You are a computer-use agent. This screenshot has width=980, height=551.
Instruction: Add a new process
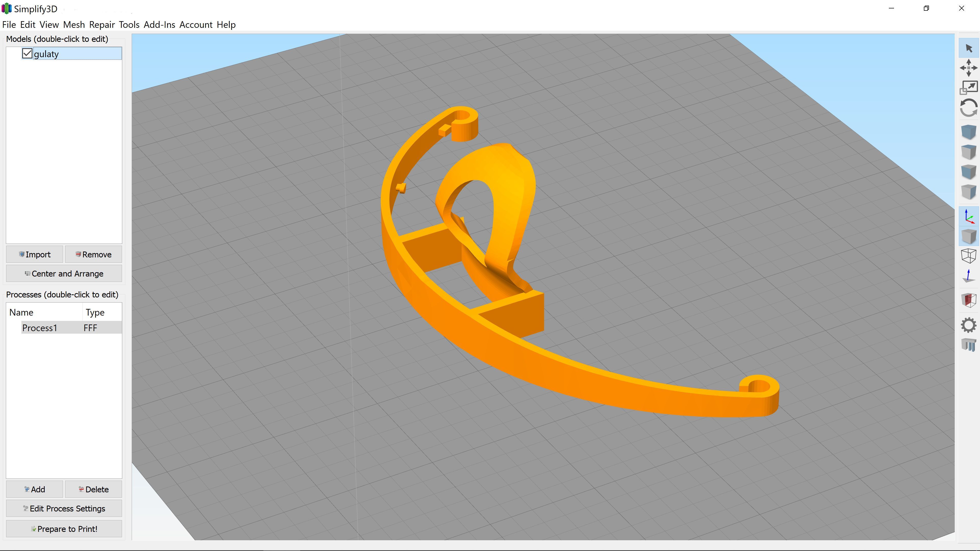[x=35, y=490]
